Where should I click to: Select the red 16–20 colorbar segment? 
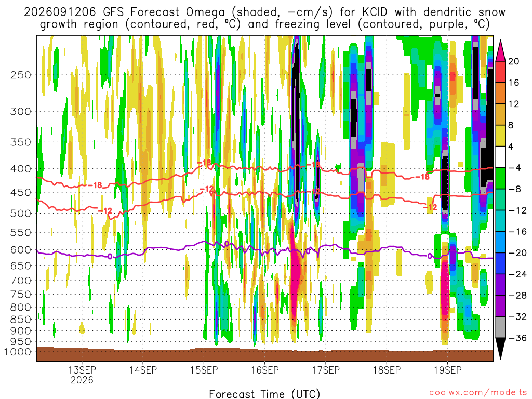tap(500, 72)
